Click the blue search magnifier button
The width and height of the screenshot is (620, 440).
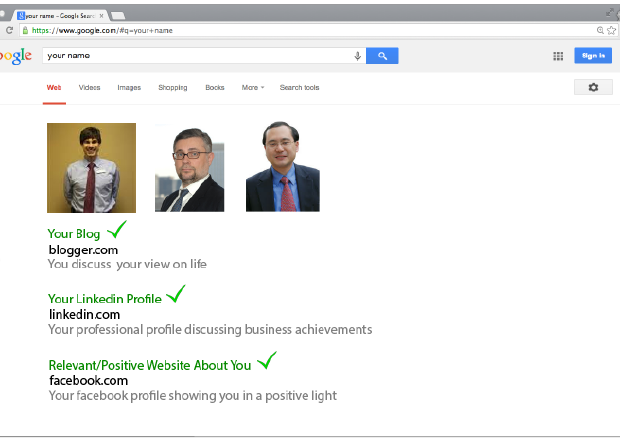pos(382,56)
